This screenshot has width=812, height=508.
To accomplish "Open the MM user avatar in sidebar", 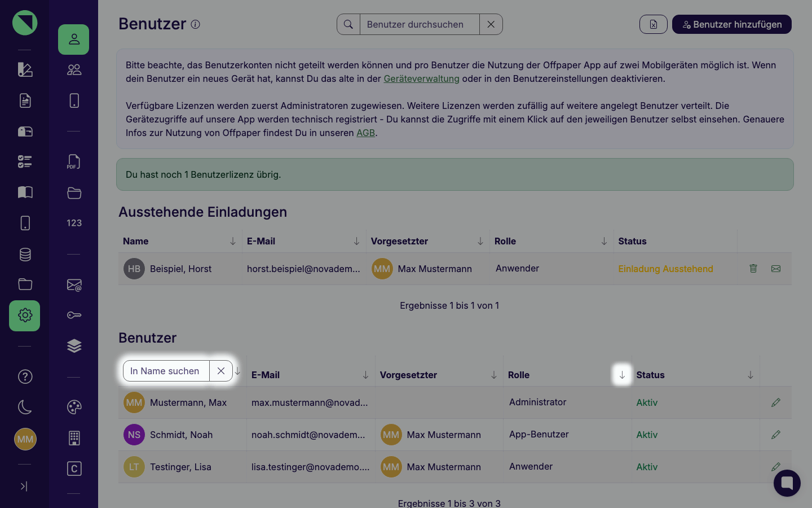I will pos(25,439).
